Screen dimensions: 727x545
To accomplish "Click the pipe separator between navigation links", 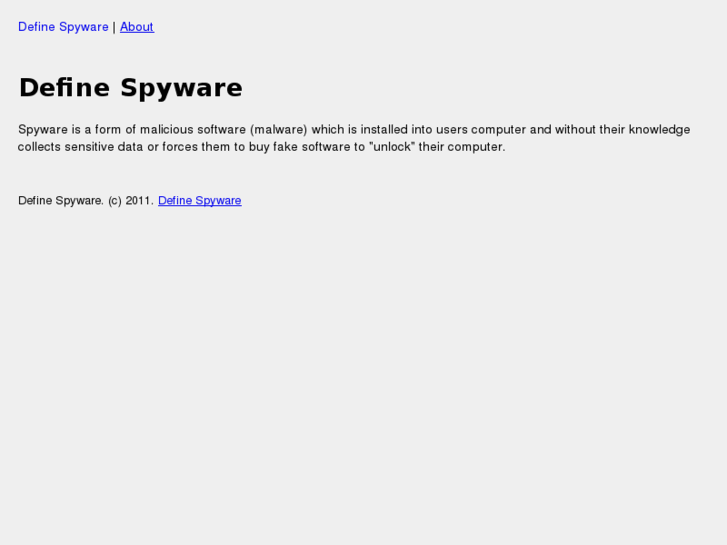I will click(x=114, y=27).
